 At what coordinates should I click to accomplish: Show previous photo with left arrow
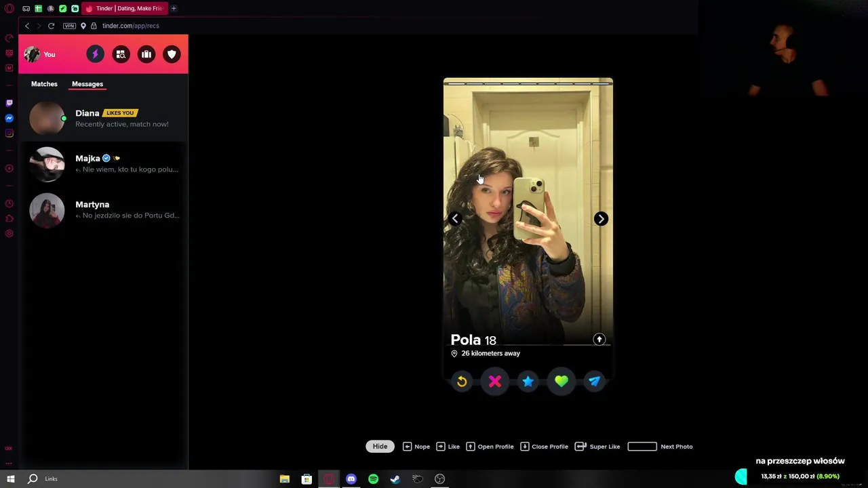pyautogui.click(x=456, y=218)
